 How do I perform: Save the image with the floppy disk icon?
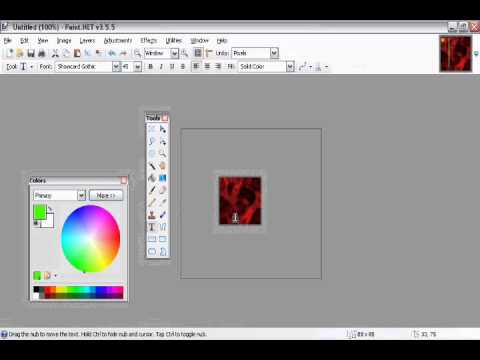31,53
